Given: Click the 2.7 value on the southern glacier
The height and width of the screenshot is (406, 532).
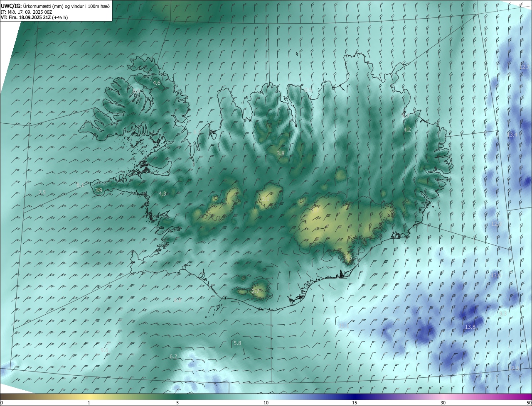Looking at the screenshot, I should click(x=255, y=291).
